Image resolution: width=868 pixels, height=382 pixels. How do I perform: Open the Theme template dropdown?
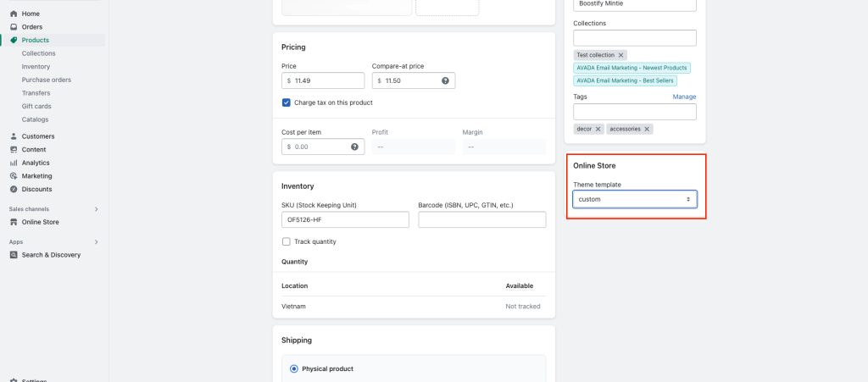[635, 200]
